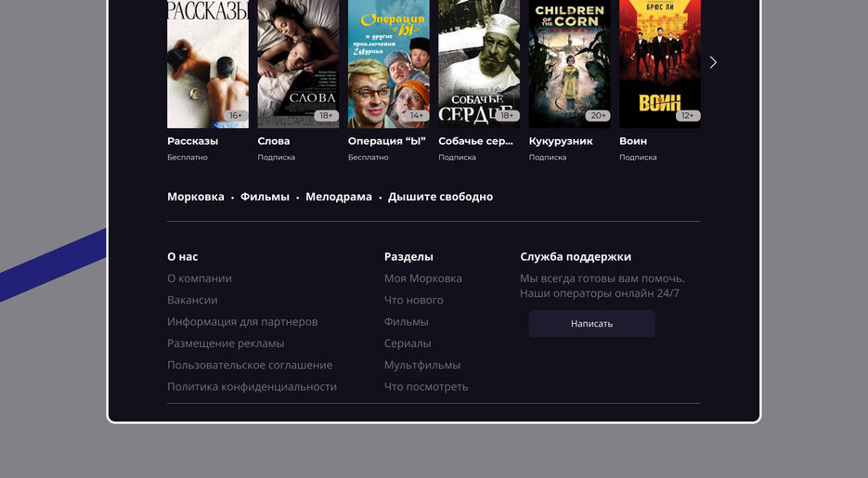
Task: Go to Мелодрама breadcrumb
Action: click(339, 197)
